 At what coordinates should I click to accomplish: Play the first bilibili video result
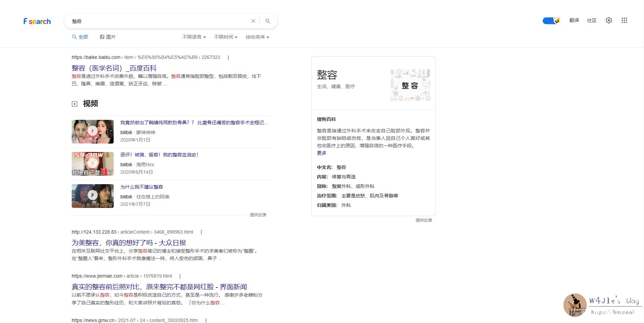[x=92, y=131]
